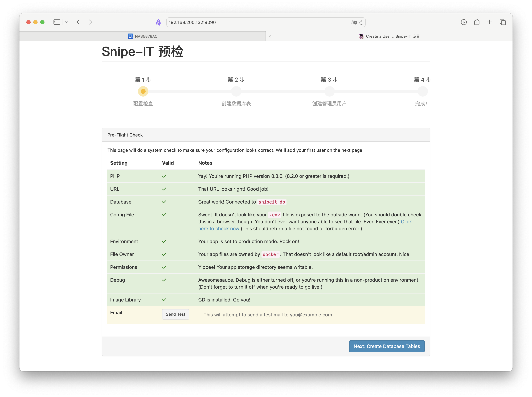Show the tab overview icon
The width and height of the screenshot is (532, 397).
pyautogui.click(x=503, y=22)
